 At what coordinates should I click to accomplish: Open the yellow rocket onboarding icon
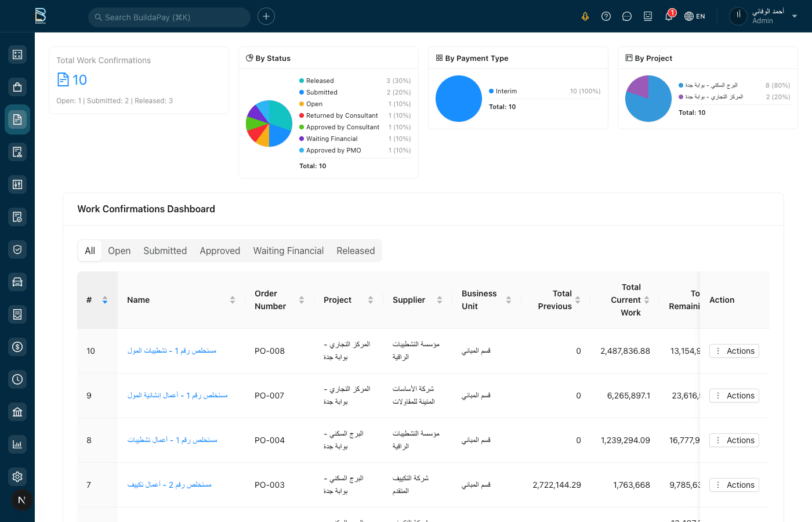click(585, 16)
